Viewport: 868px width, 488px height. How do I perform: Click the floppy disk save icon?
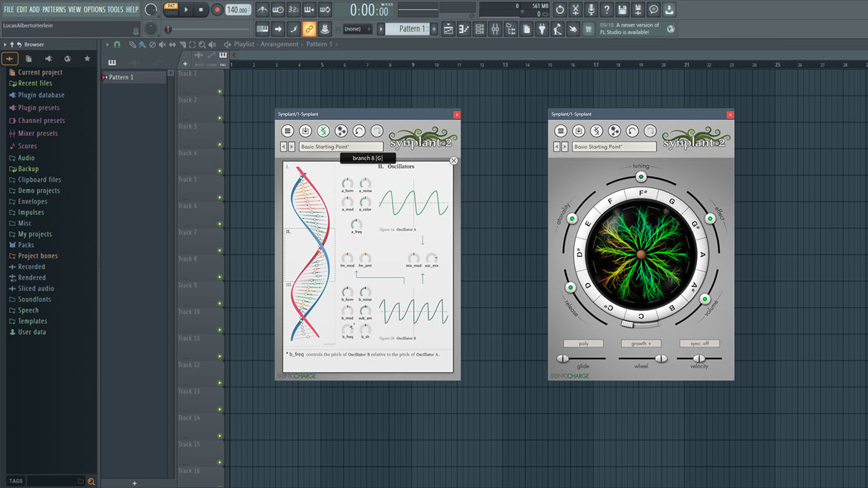622,10
